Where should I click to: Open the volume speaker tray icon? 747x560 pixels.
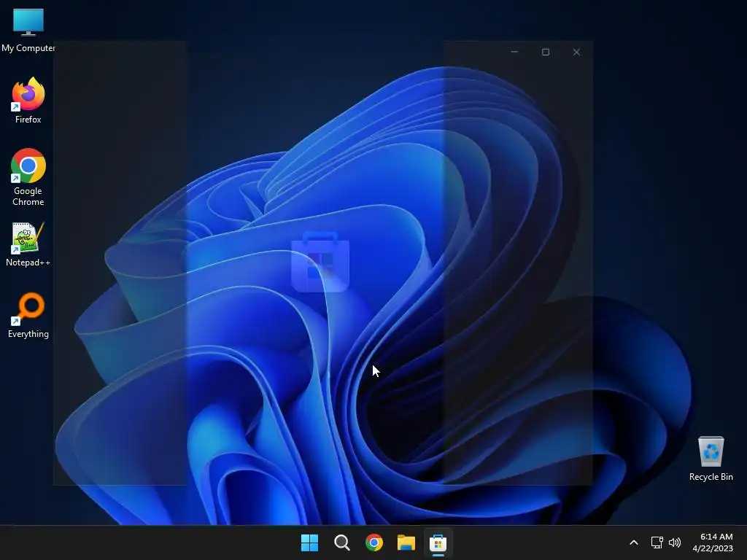coord(675,542)
